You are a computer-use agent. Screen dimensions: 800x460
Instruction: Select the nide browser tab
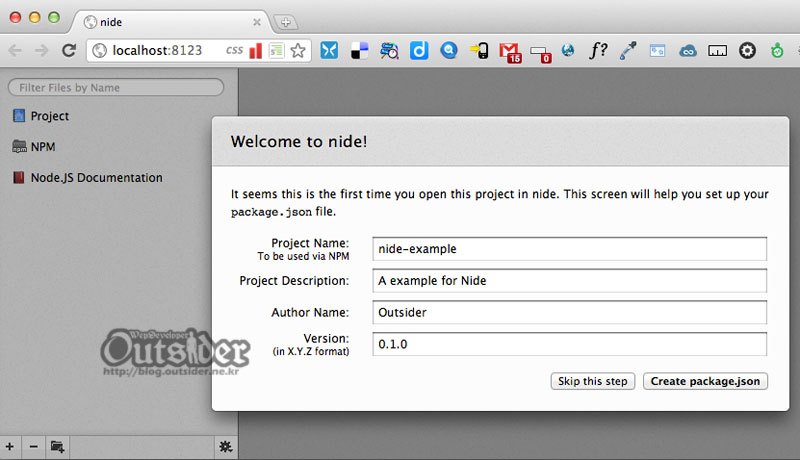click(x=171, y=22)
